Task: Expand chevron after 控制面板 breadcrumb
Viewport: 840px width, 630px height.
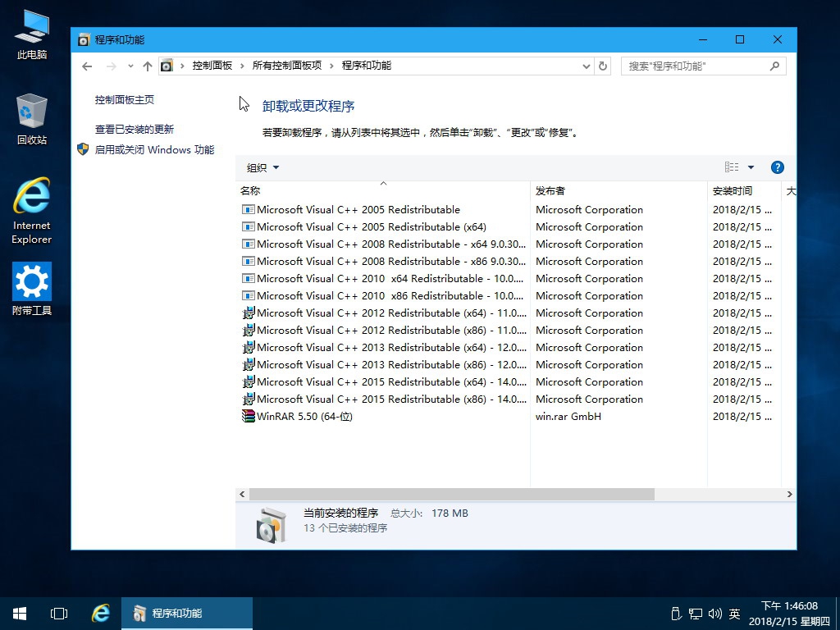Action: 242,66
